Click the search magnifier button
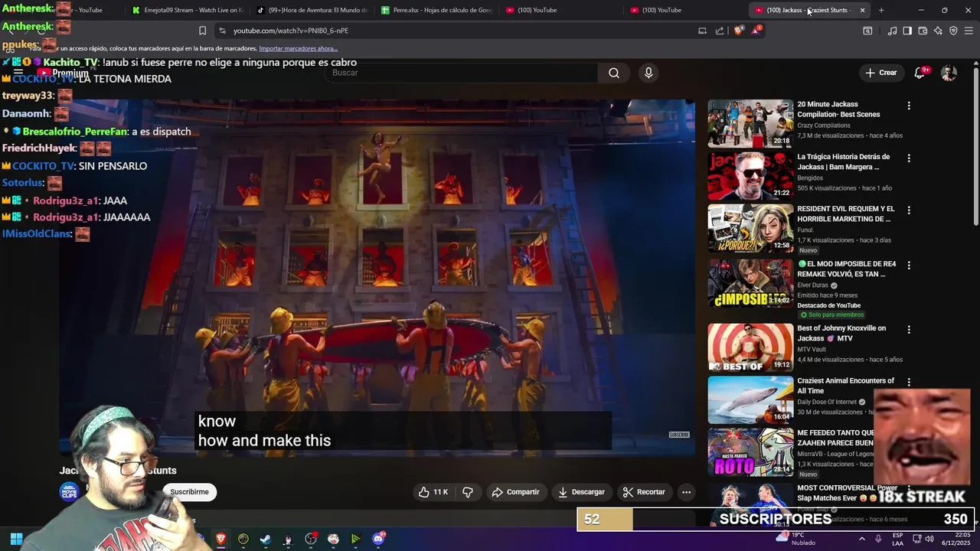The image size is (980, 551). click(x=614, y=73)
